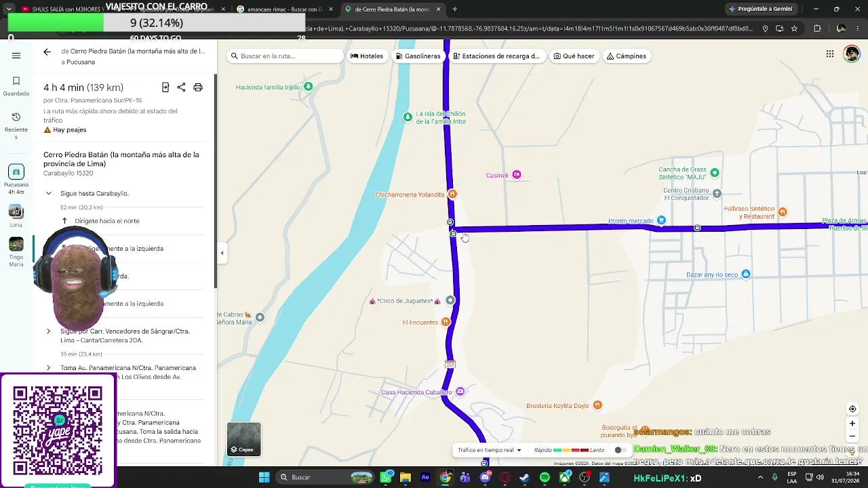Image resolution: width=868 pixels, height=488 pixels.
Task: Click the La Isla del Chillón park pin
Action: coord(408,117)
